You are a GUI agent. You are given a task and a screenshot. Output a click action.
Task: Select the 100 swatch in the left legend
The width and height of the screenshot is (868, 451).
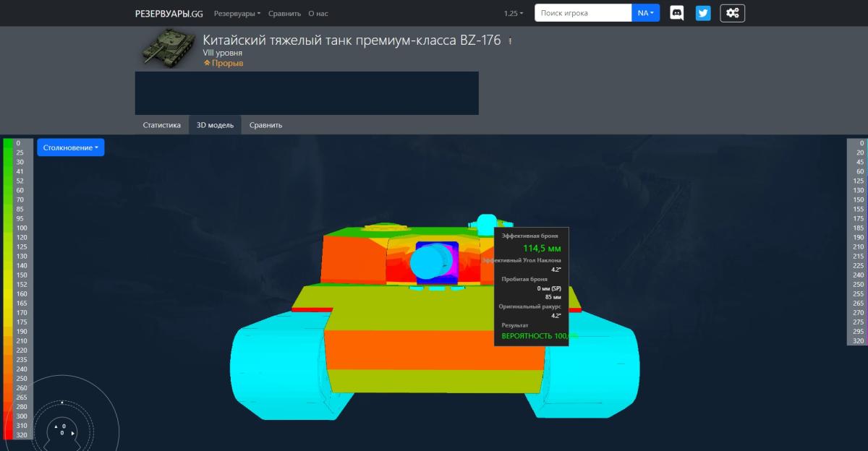tap(9, 228)
